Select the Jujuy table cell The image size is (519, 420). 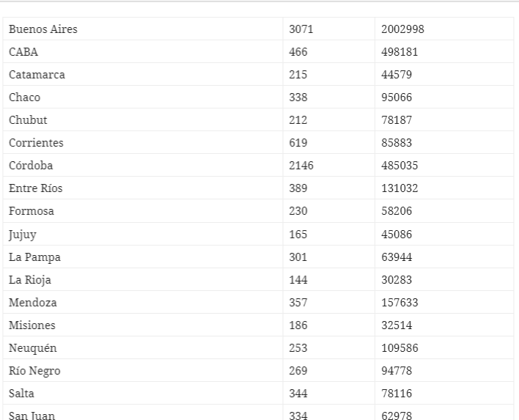click(21, 234)
